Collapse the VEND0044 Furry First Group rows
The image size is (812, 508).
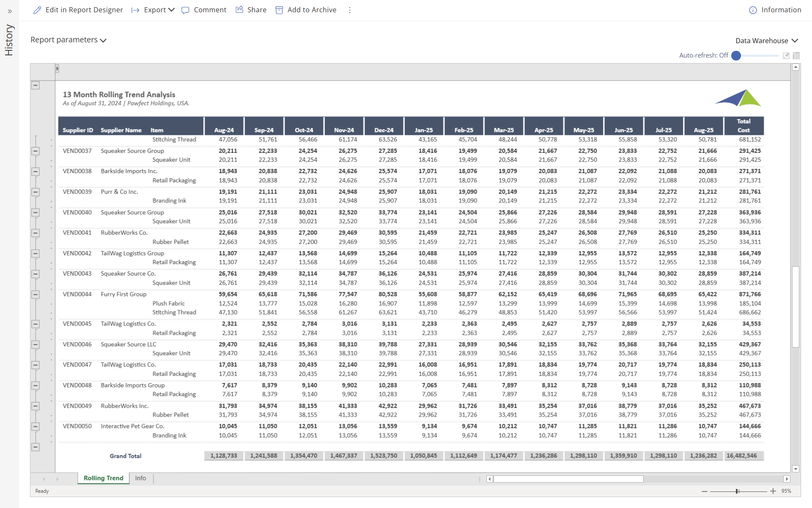point(36,295)
